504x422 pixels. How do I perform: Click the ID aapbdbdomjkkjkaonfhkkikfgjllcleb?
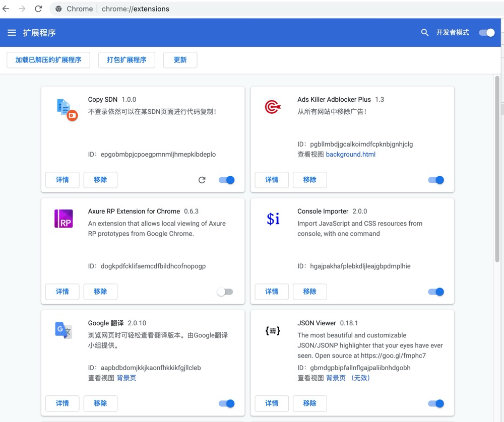coord(151,368)
